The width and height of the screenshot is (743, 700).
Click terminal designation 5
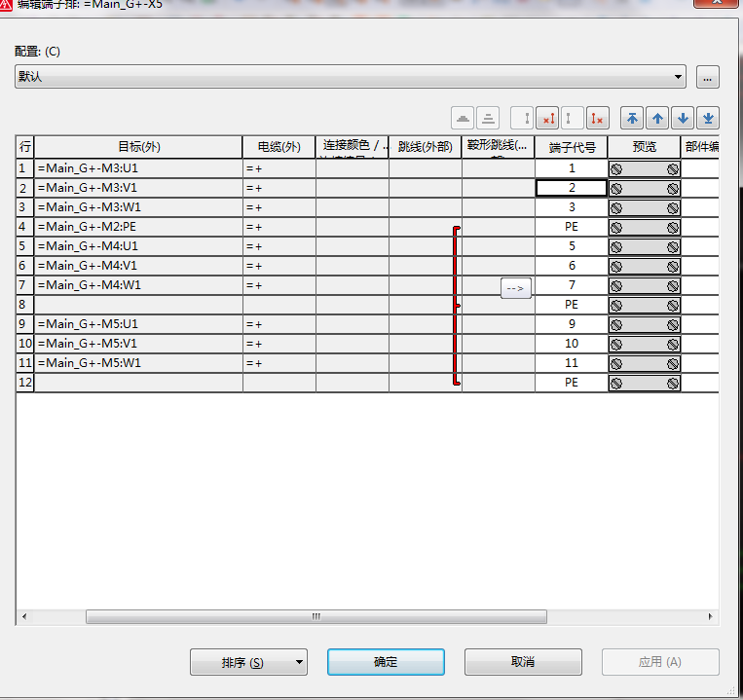[x=572, y=246]
